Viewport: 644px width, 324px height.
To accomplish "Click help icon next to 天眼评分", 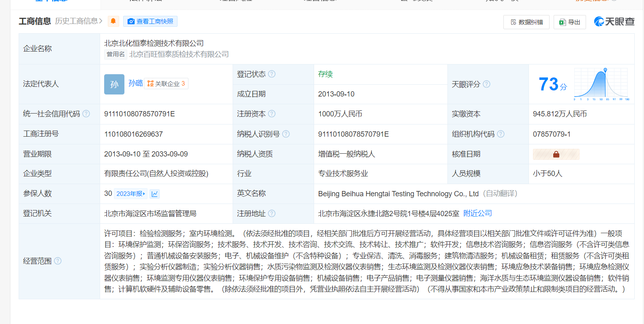I will click(487, 84).
